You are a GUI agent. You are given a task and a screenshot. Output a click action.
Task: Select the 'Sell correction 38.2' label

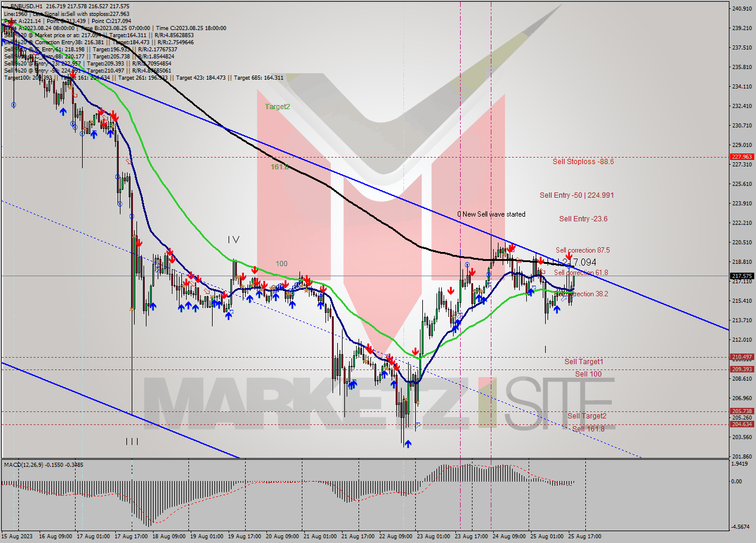tap(582, 294)
